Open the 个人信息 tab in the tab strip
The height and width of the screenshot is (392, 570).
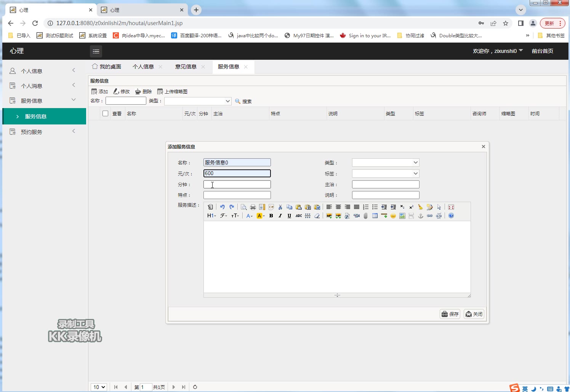click(x=143, y=67)
